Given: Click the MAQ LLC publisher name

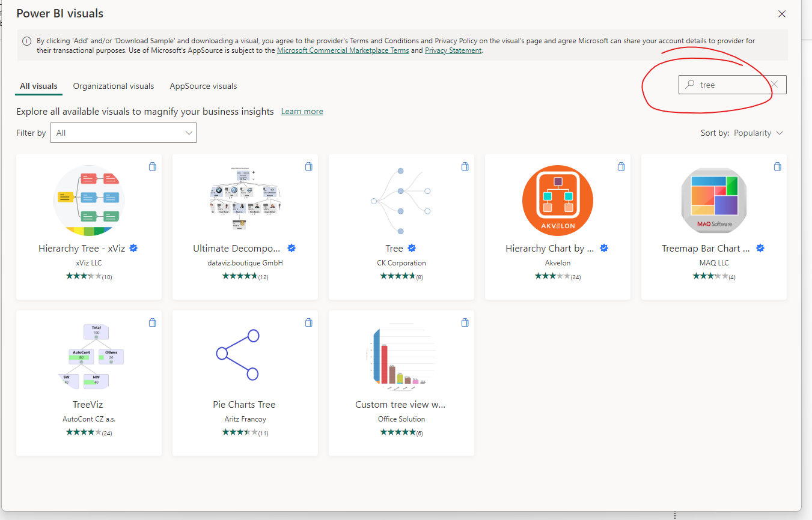Looking at the screenshot, I should [x=714, y=263].
